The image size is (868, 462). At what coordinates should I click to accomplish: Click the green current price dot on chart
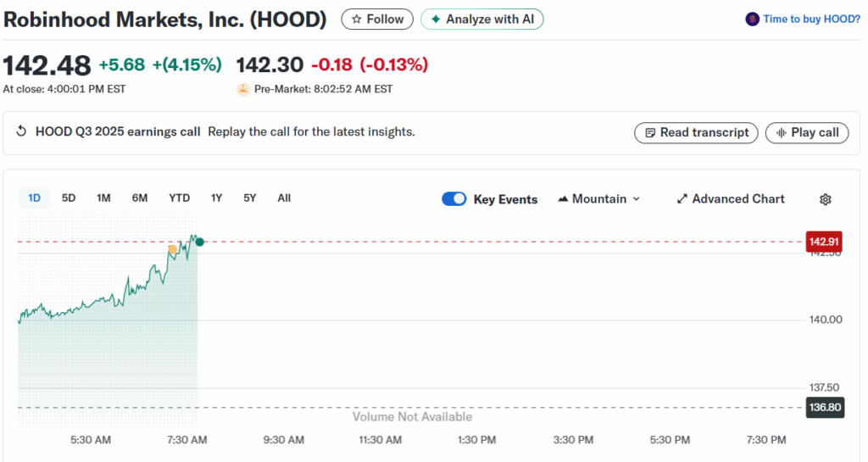coord(199,242)
